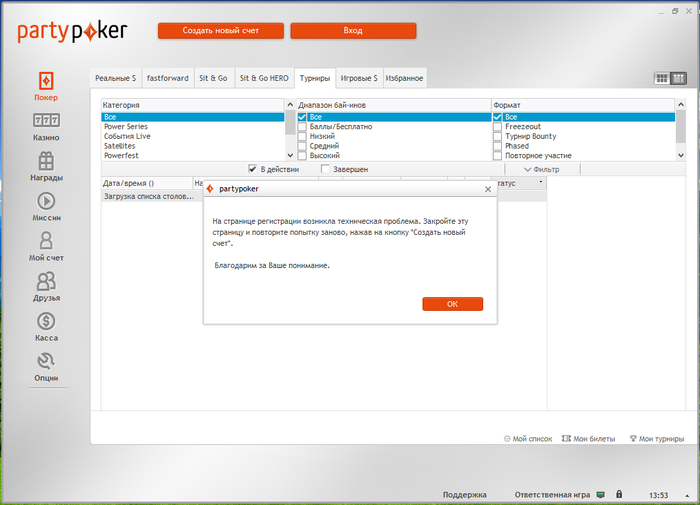This screenshot has width=700, height=505.
Task: Close the partypoker error dialog
Action: coord(488,189)
